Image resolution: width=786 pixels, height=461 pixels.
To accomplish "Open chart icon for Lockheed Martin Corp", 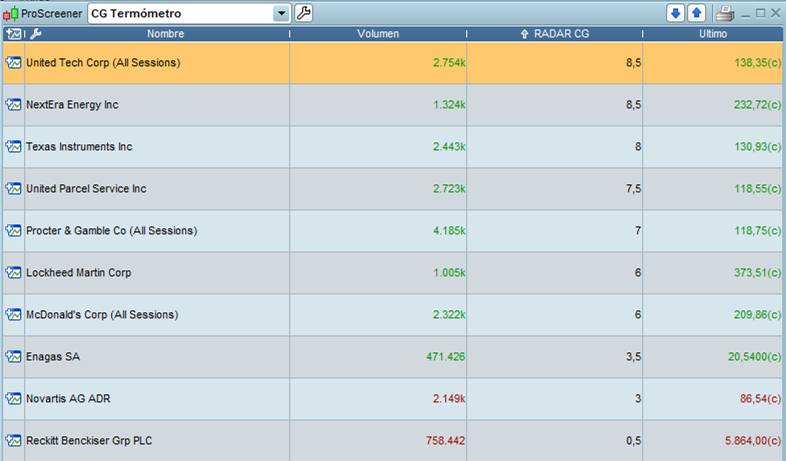I will click(x=14, y=273).
